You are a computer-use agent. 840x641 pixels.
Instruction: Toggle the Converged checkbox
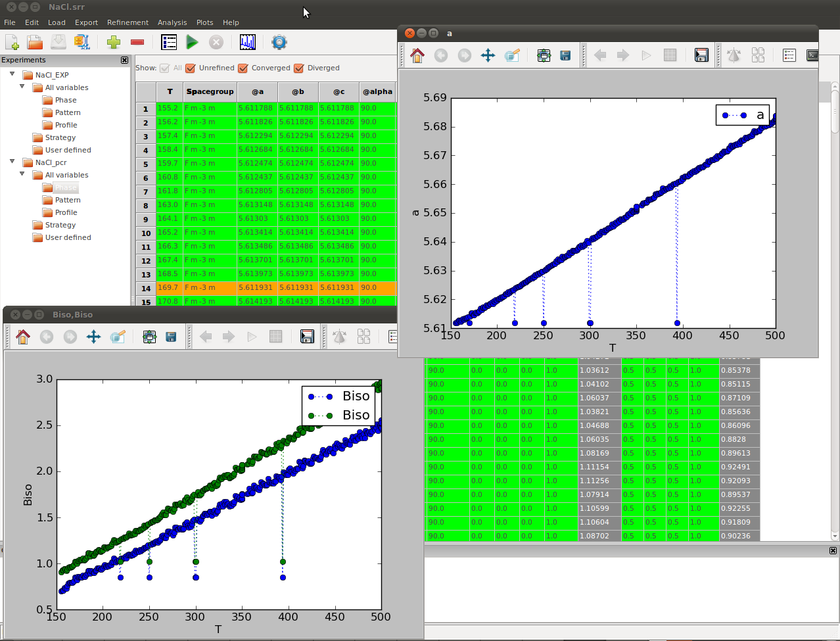tap(243, 68)
